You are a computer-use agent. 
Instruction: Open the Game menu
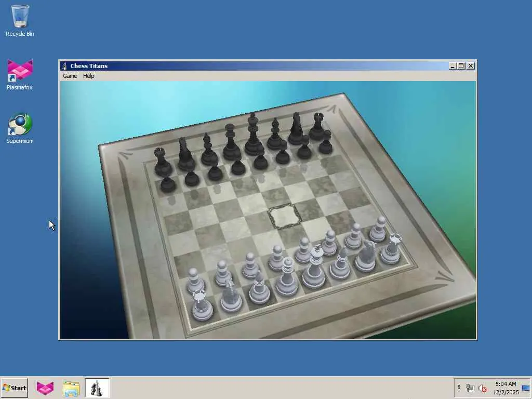click(x=70, y=76)
